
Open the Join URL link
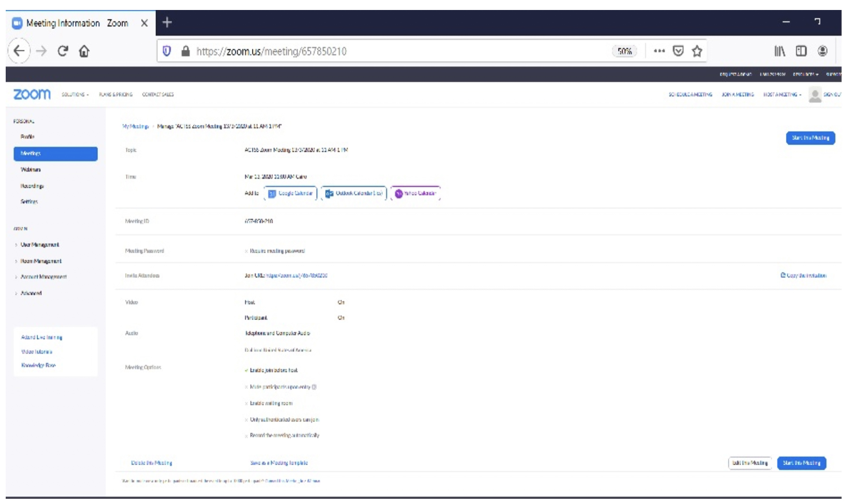click(x=297, y=275)
